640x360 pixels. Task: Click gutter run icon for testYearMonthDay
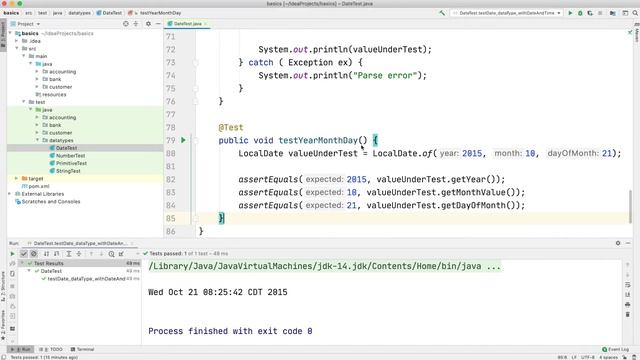coord(183,140)
